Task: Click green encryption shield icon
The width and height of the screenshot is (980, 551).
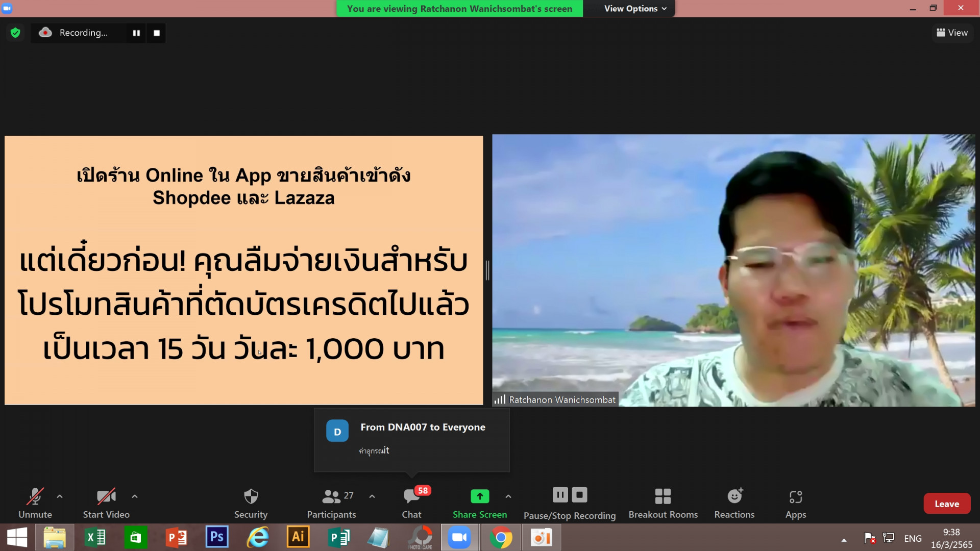Action: [15, 33]
